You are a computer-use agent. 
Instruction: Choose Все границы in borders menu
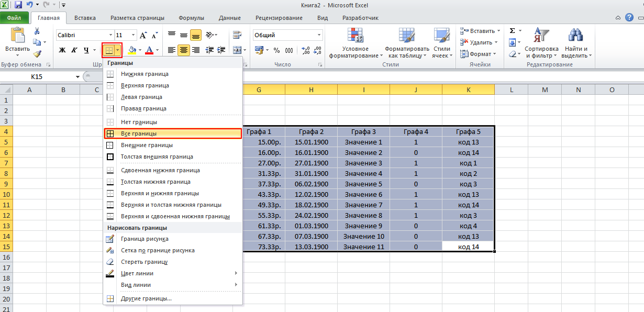(173, 133)
